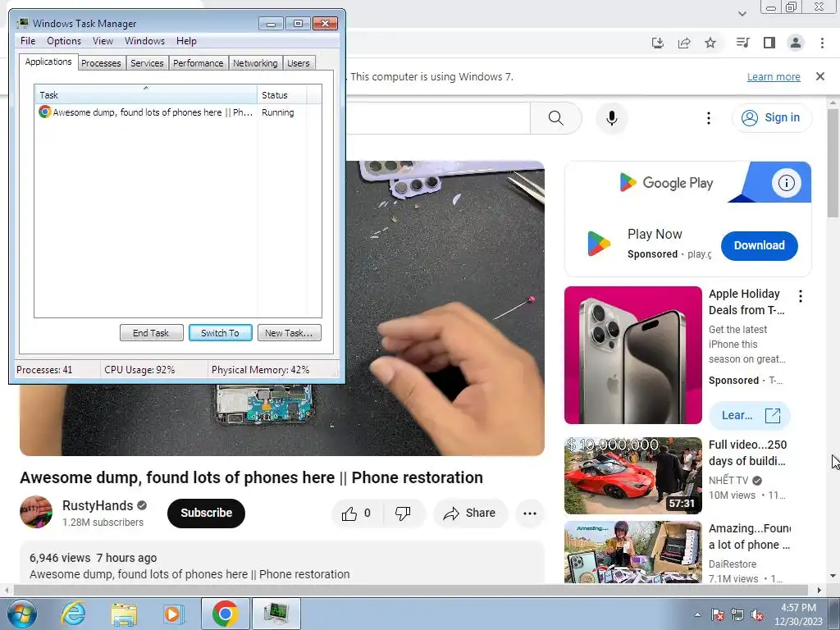Open the Windows Start button
This screenshot has width=840, height=630.
[x=22, y=614]
